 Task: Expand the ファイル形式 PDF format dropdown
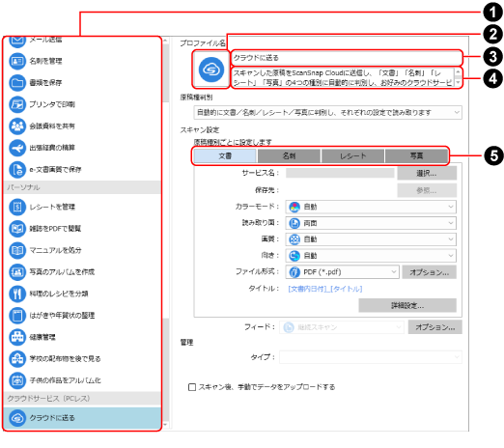[342, 272]
